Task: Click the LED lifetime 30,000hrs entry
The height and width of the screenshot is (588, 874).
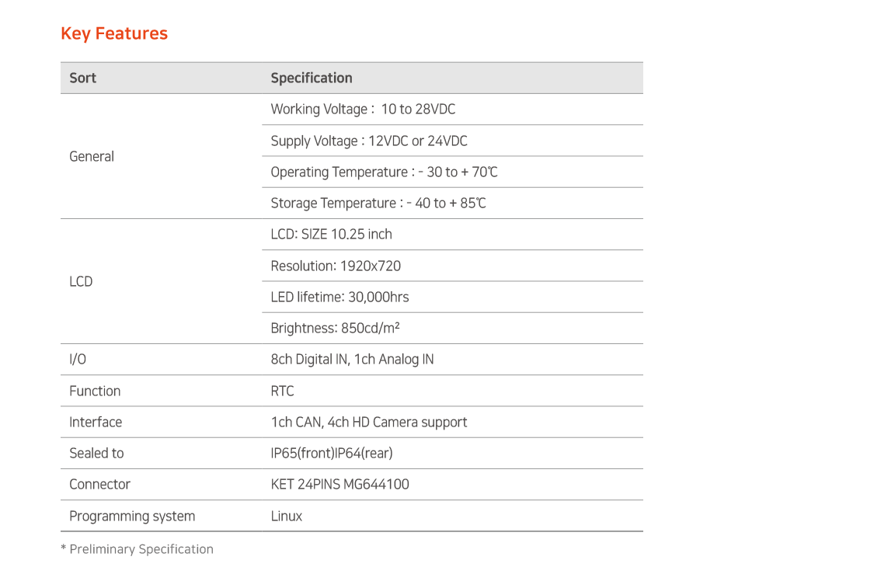Action: point(340,297)
